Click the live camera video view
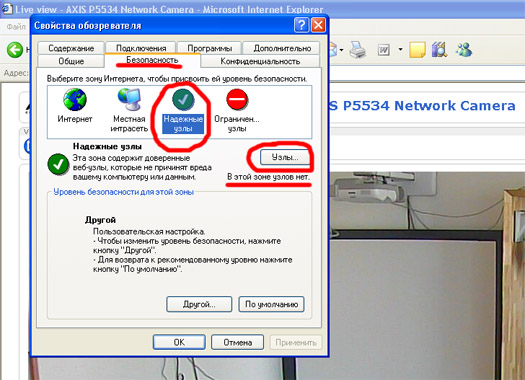 pyautogui.click(x=427, y=275)
